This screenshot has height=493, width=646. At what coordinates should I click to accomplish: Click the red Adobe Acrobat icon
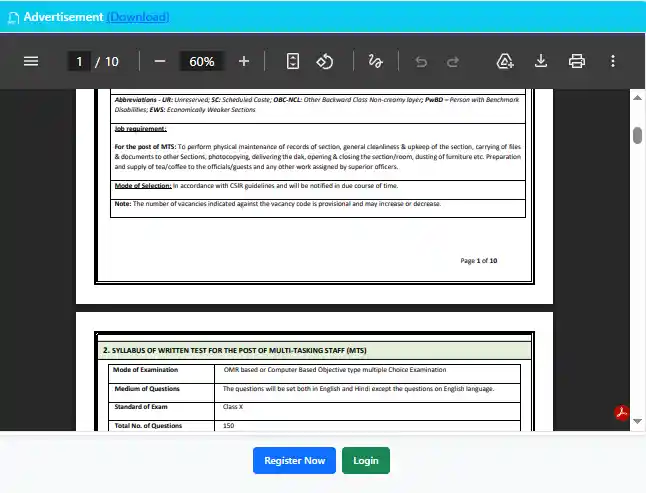pos(621,413)
